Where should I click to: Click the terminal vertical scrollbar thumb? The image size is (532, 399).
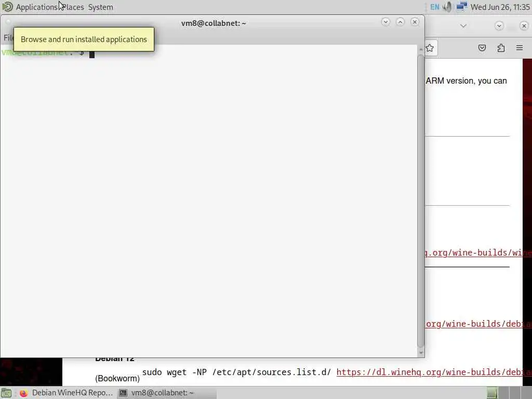(x=421, y=200)
